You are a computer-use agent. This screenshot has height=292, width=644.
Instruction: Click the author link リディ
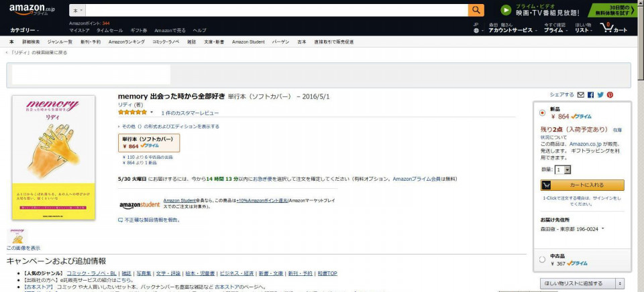tap(123, 105)
